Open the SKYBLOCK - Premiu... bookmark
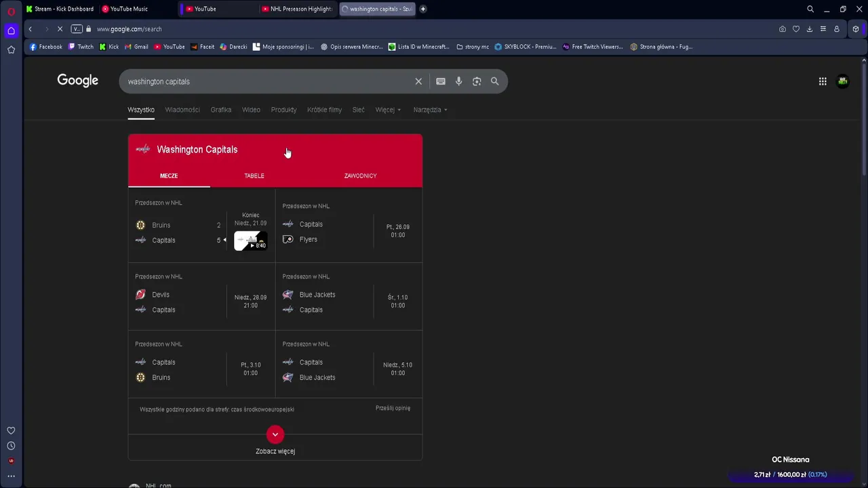The height and width of the screenshot is (488, 868). tap(526, 47)
